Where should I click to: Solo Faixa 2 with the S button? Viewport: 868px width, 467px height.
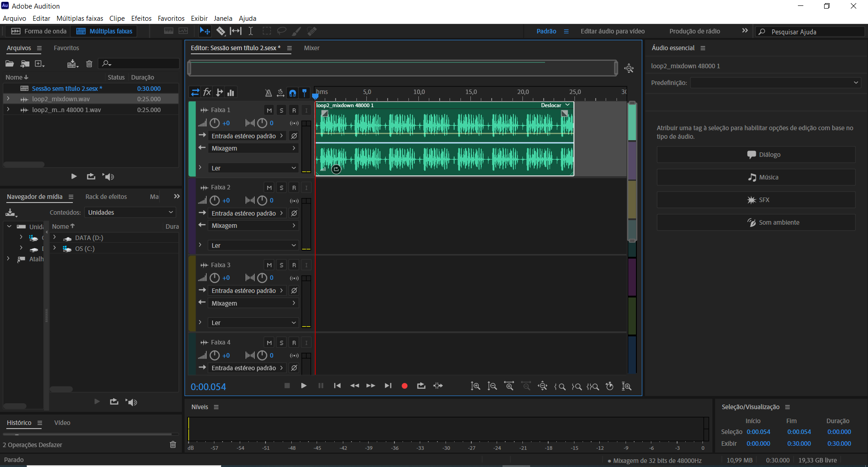coord(281,188)
